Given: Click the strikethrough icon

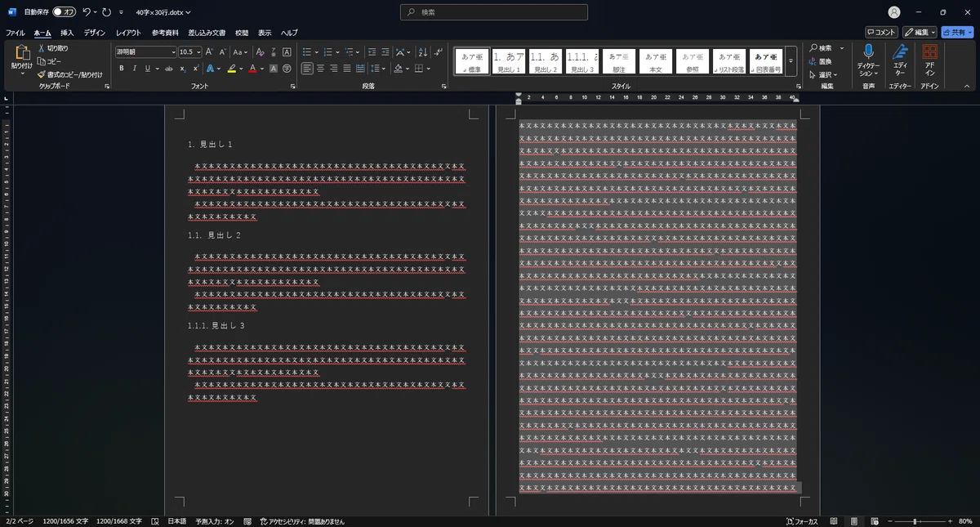Looking at the screenshot, I should (169, 69).
